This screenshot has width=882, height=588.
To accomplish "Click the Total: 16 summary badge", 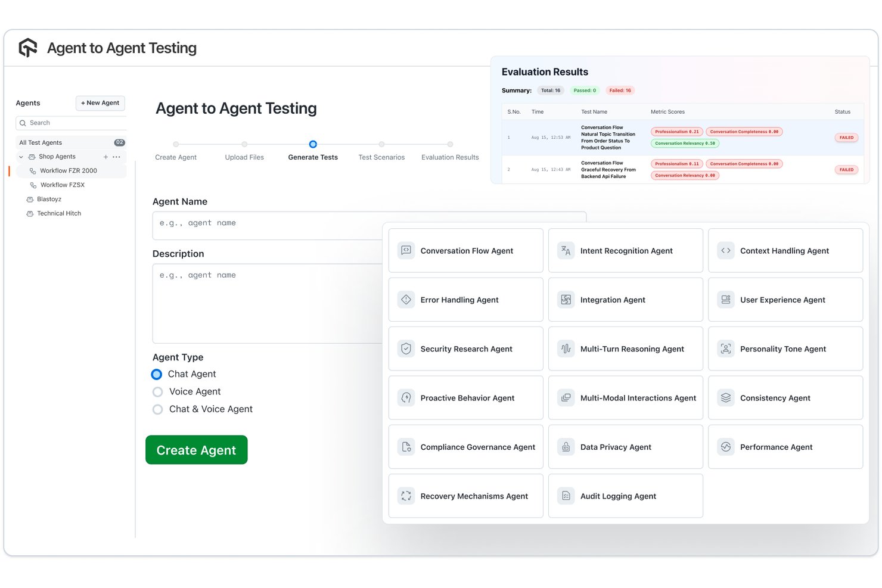I will point(551,91).
